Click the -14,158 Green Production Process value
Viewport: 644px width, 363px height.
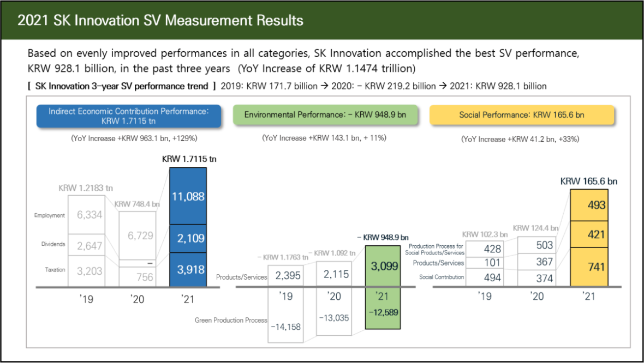(285, 327)
